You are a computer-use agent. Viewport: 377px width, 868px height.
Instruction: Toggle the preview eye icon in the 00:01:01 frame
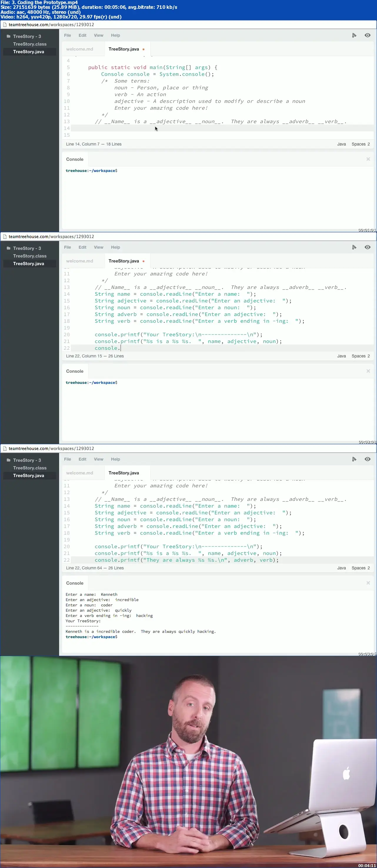click(368, 35)
